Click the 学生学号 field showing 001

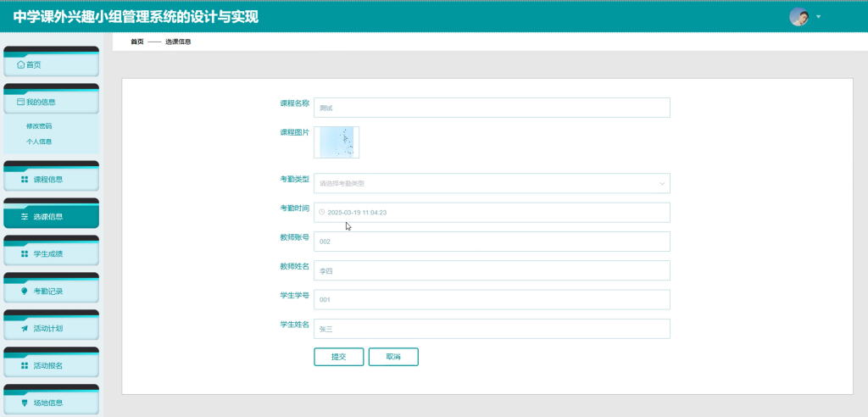click(492, 299)
